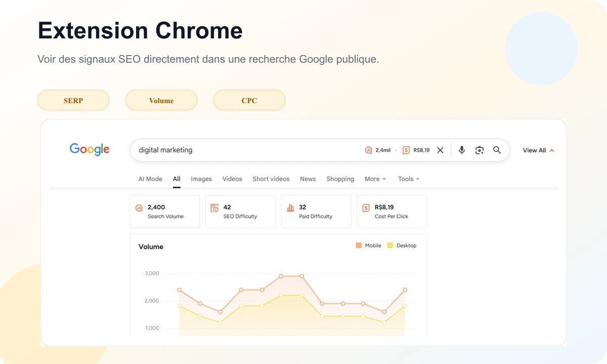Click the CPC dollar icon in search bar
Image resolution: width=607 pixels, height=364 pixels.
406,150
